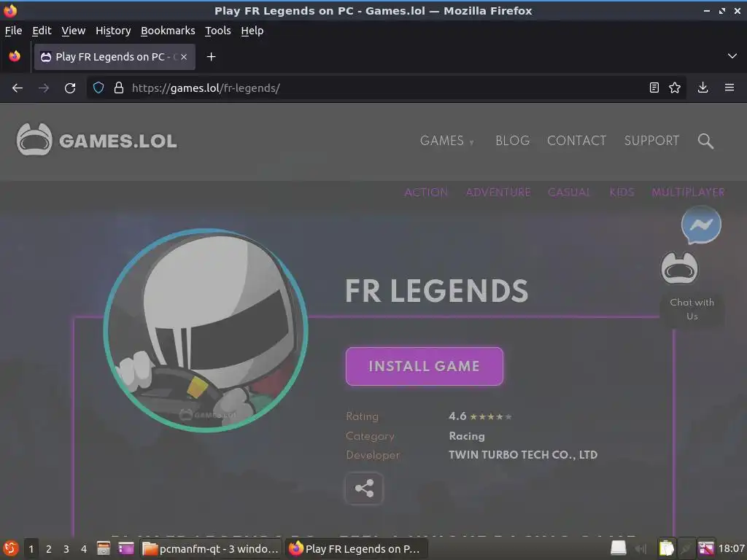This screenshot has width=747, height=560.
Task: Open the SUPPORT page
Action: click(651, 141)
